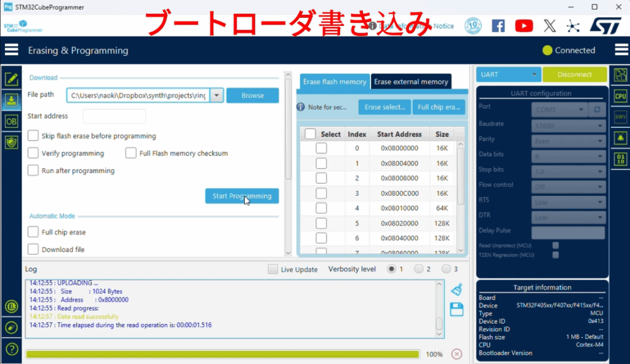The height and width of the screenshot is (364, 630).
Task: Open the binary 01 10 icon
Action: (x=620, y=159)
